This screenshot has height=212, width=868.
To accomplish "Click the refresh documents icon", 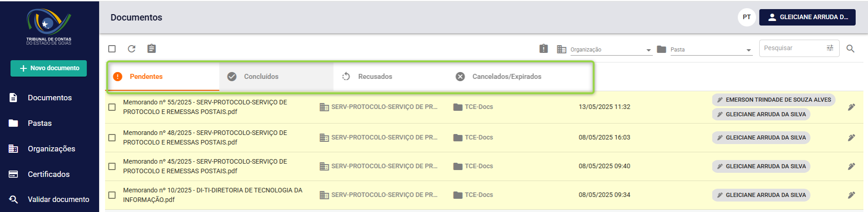I will [x=132, y=49].
